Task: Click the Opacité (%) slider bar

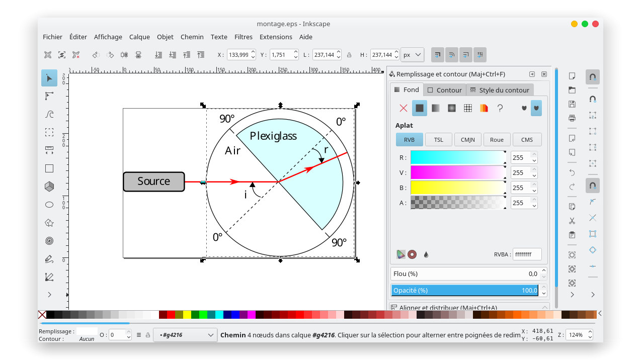Action: pos(464,290)
